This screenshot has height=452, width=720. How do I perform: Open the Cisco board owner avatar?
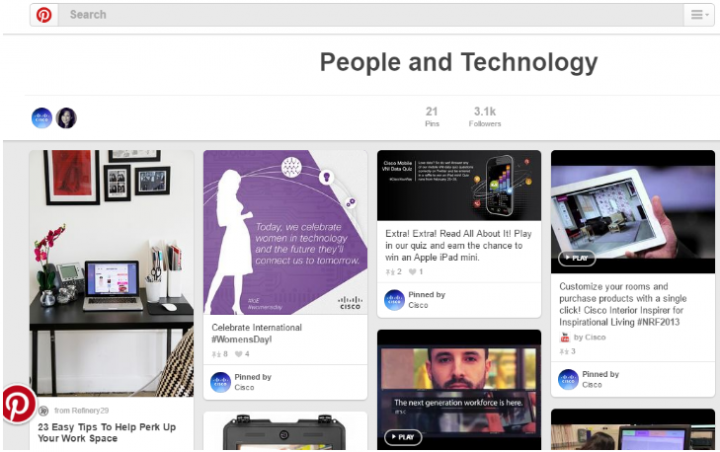[42, 118]
